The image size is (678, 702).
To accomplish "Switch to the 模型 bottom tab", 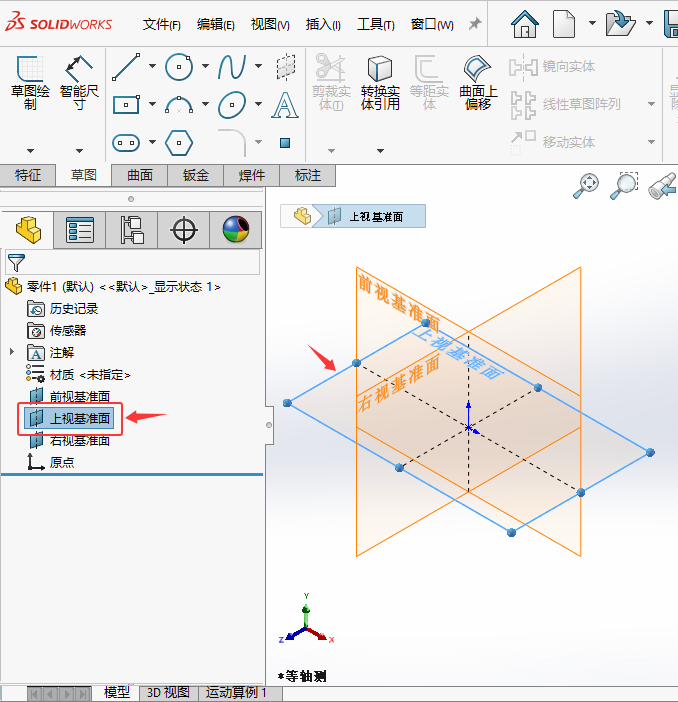I will 117,692.
